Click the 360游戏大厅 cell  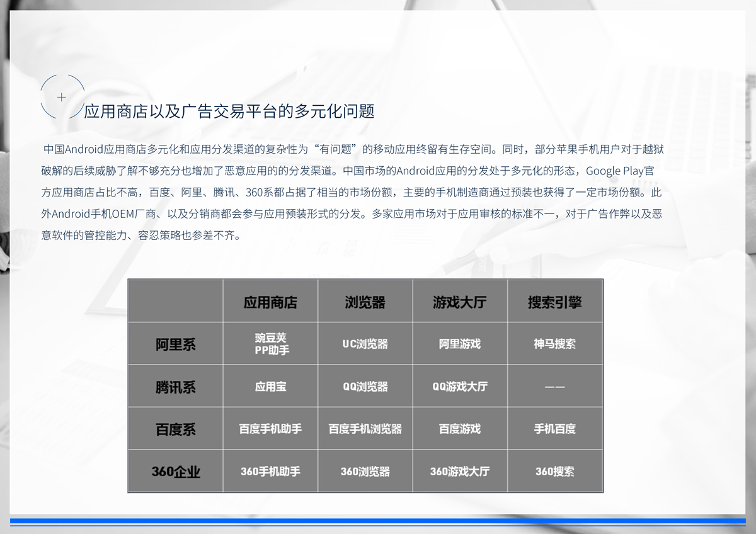pos(460,471)
